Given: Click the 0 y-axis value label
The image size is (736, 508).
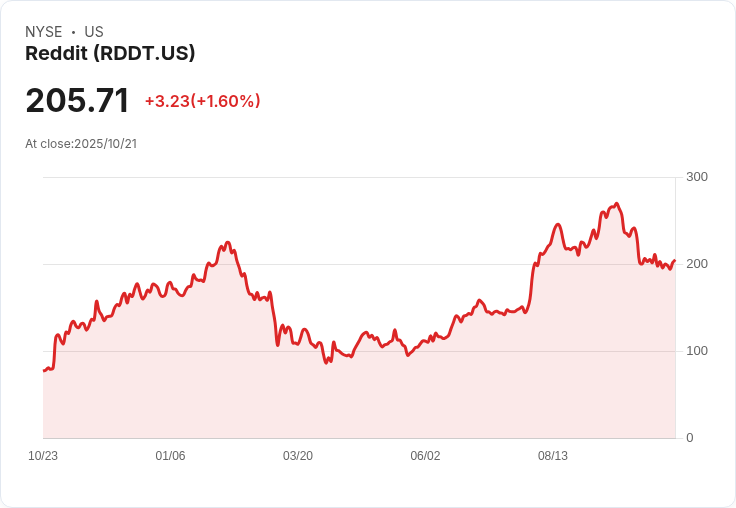Looking at the screenshot, I should click(x=690, y=438).
